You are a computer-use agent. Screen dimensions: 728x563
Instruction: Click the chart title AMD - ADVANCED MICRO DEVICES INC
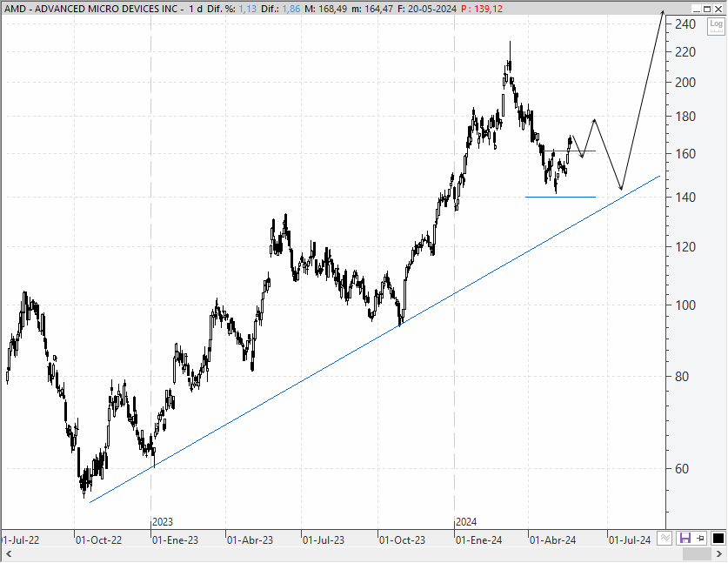[x=91, y=9]
